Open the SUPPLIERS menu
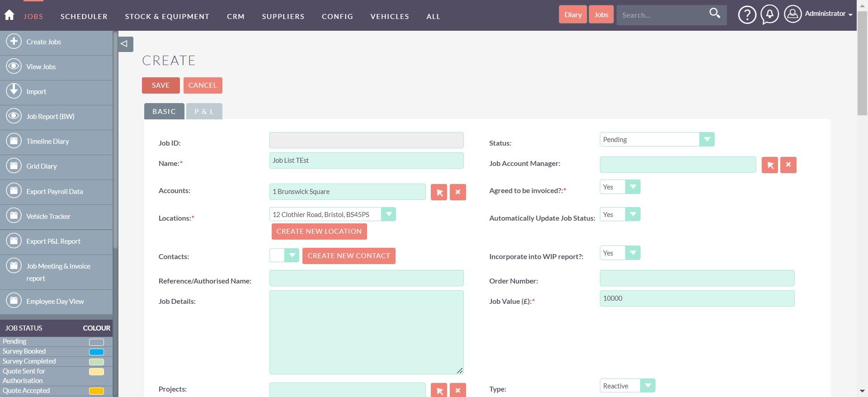Viewport: 868px width, 397px height. coord(283,16)
